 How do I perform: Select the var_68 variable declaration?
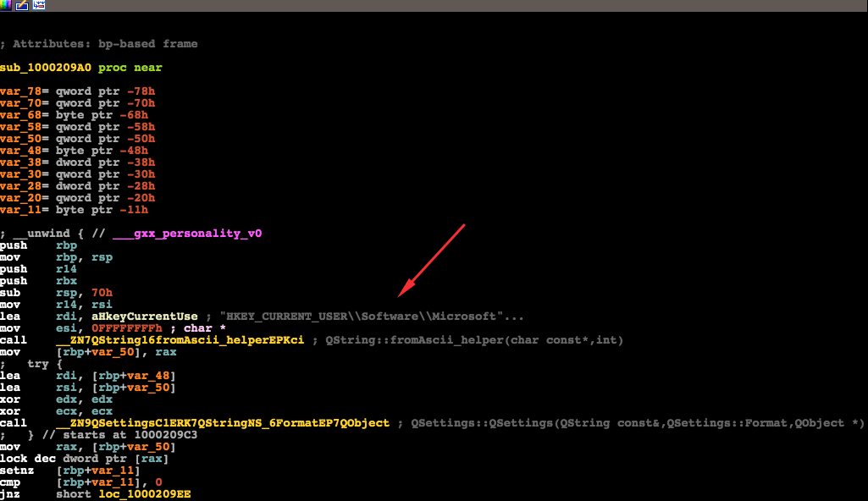click(x=75, y=115)
